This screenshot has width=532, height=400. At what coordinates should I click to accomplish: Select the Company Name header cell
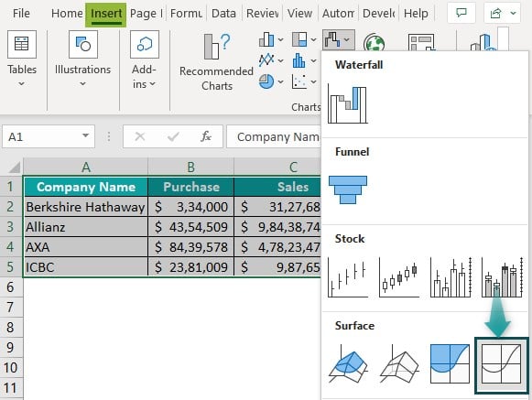tap(86, 187)
